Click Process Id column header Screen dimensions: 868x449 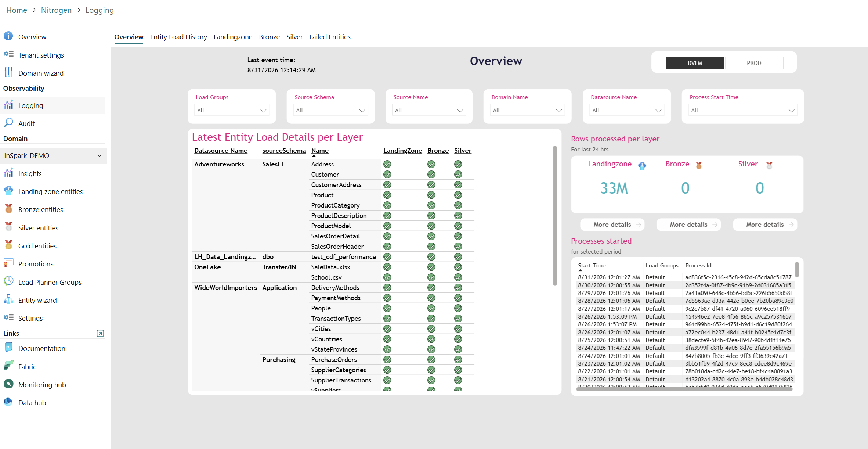pos(698,265)
